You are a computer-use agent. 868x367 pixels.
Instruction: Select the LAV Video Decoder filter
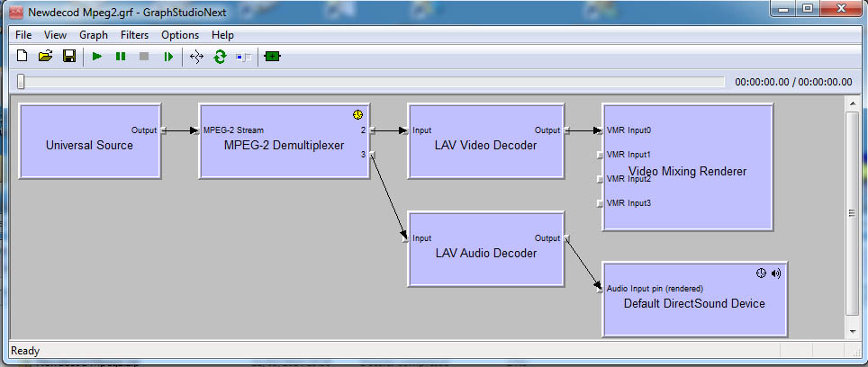[485, 153]
